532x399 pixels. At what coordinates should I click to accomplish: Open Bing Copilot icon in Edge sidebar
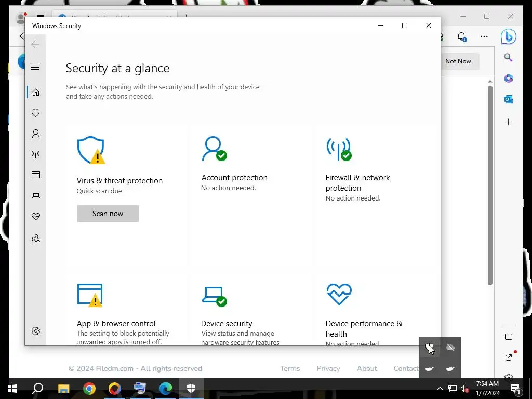coord(508,37)
